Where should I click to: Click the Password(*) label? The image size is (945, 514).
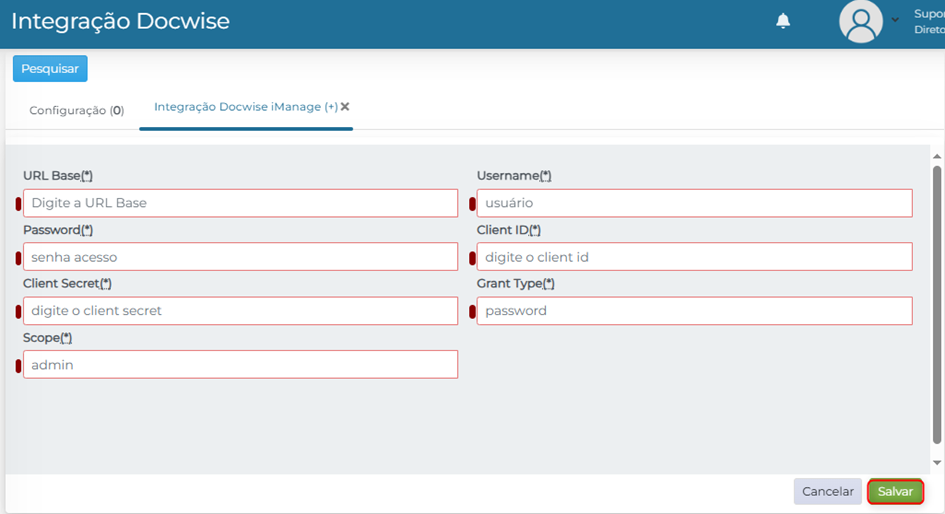(58, 230)
